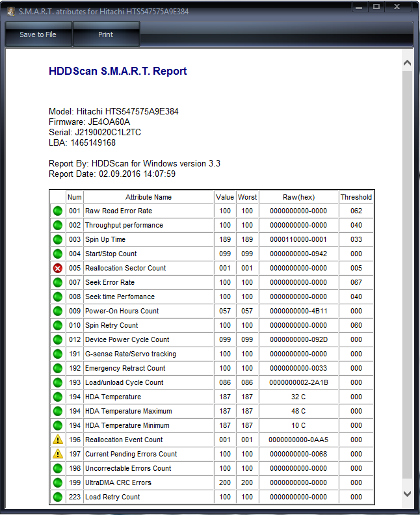Click raw value 0000000002-2A1B
The height and width of the screenshot is (515, 420).
[x=298, y=382]
